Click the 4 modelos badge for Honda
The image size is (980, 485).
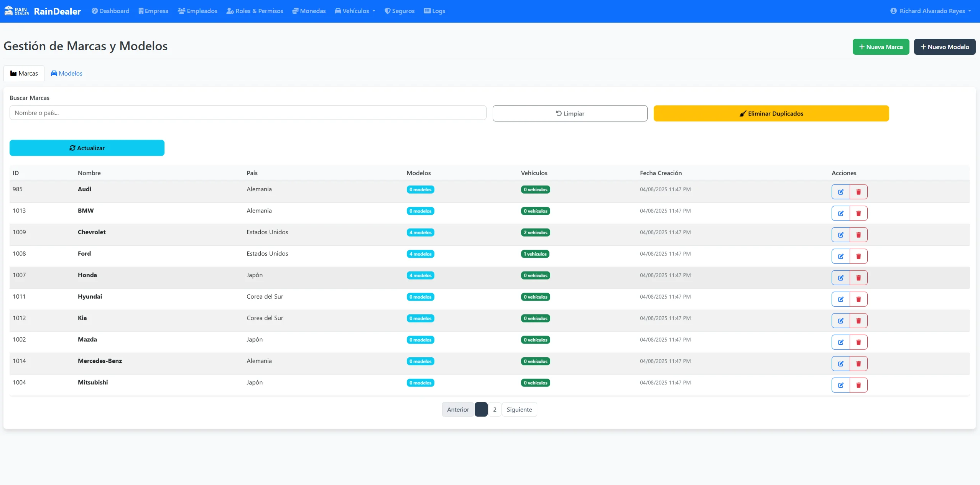coord(420,275)
